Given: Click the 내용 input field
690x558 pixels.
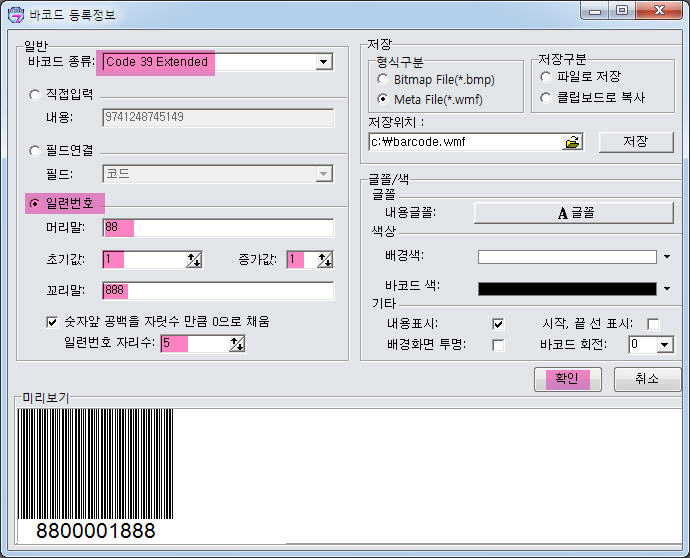Looking at the screenshot, I should tap(218, 117).
